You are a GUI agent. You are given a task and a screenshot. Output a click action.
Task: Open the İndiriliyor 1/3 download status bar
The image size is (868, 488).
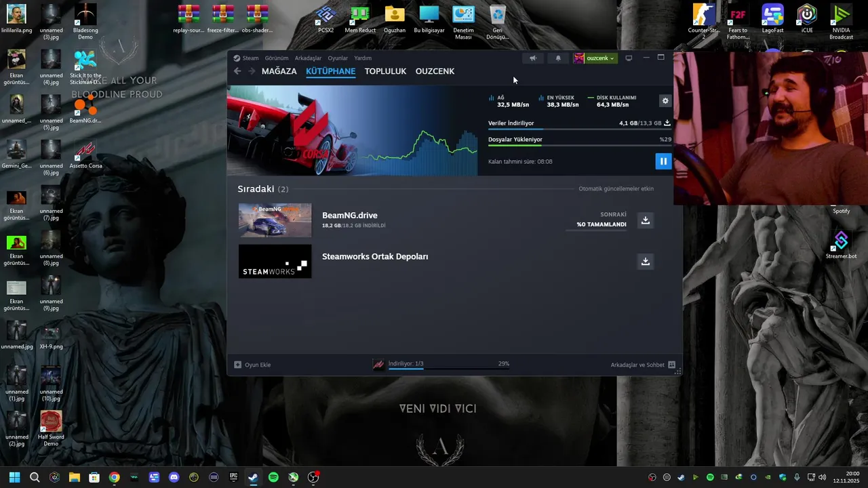(x=441, y=365)
